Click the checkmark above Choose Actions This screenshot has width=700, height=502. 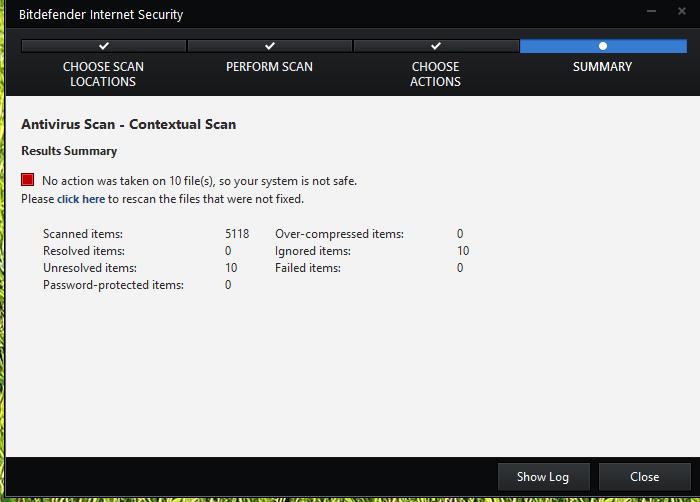(x=436, y=46)
